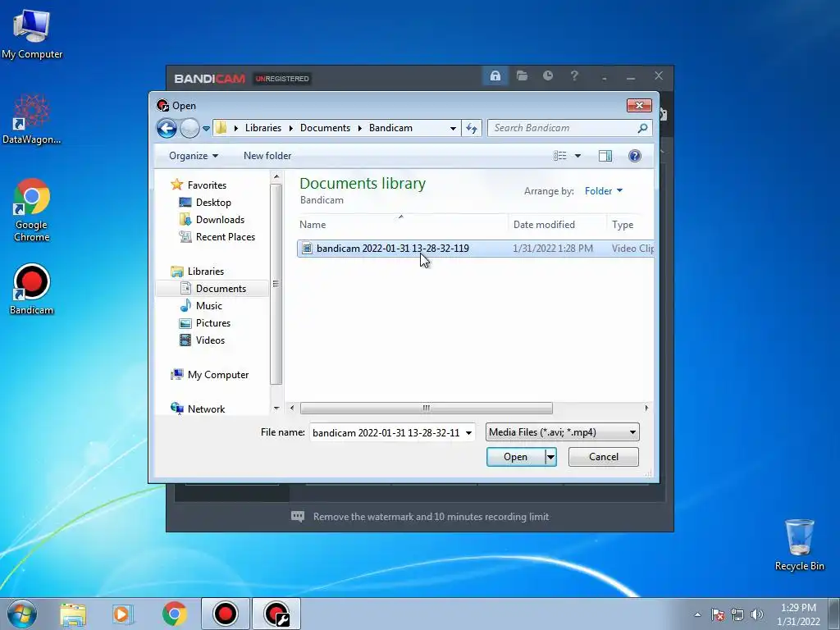This screenshot has height=630, width=840.
Task: Click the File name input field
Action: 386,432
